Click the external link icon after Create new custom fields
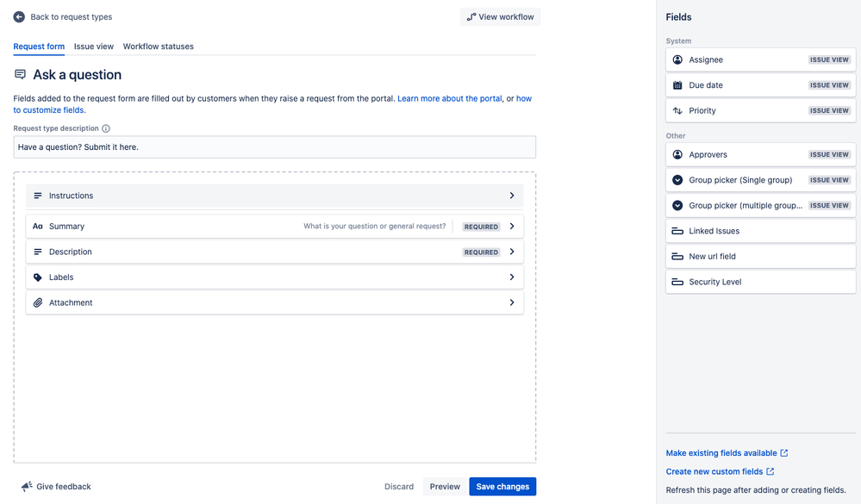The height and width of the screenshot is (504, 861). coord(771,471)
